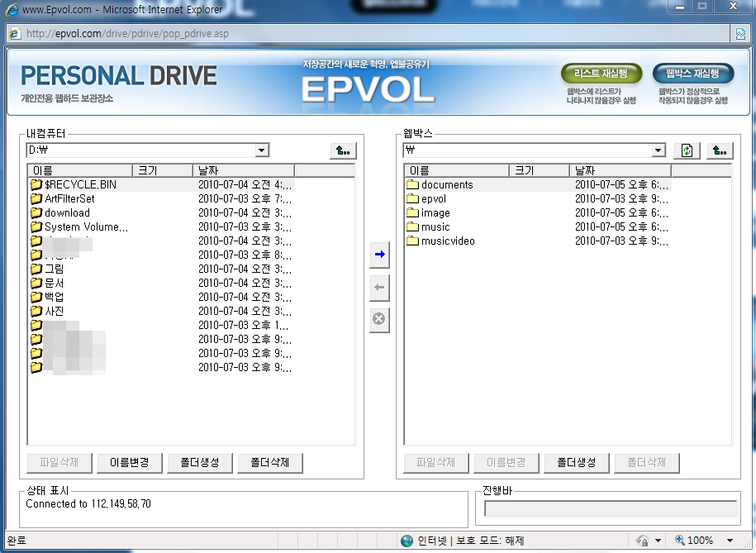Select the 그림 folder icon

(x=36, y=269)
